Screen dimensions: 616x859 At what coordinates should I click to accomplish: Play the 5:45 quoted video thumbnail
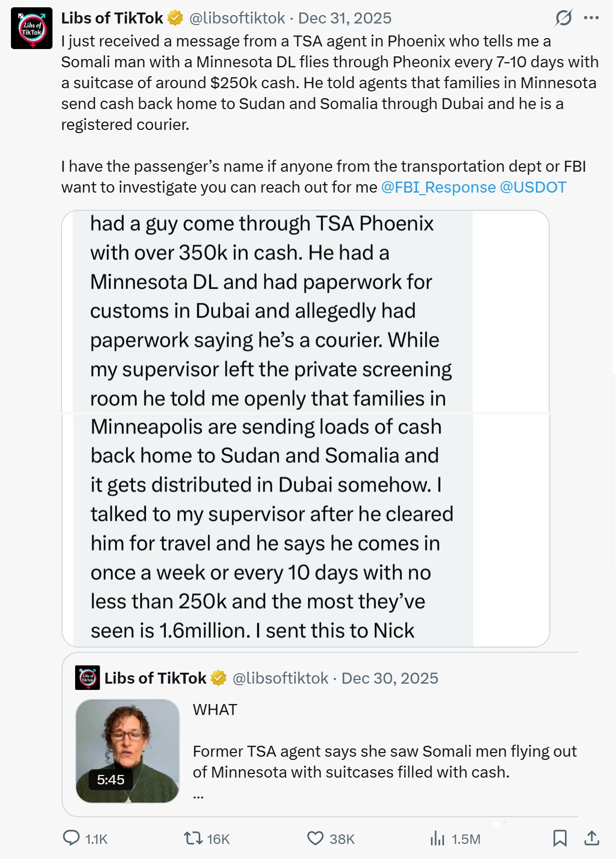128,751
